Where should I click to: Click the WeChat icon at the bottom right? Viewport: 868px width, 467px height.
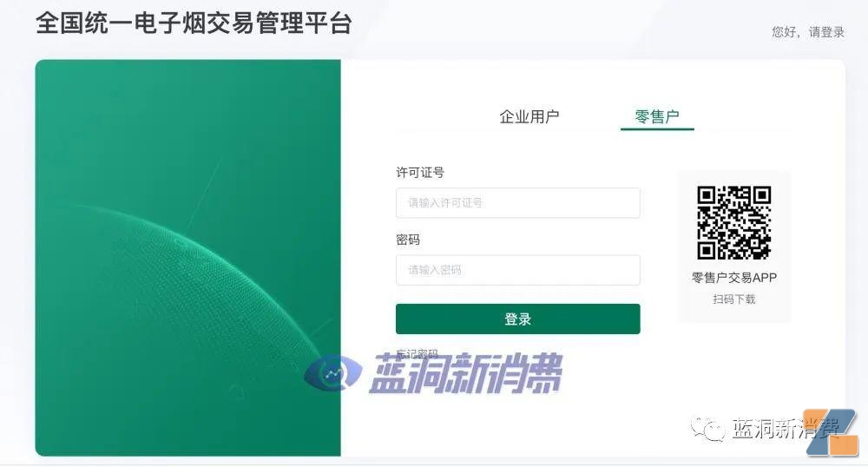tap(707, 427)
